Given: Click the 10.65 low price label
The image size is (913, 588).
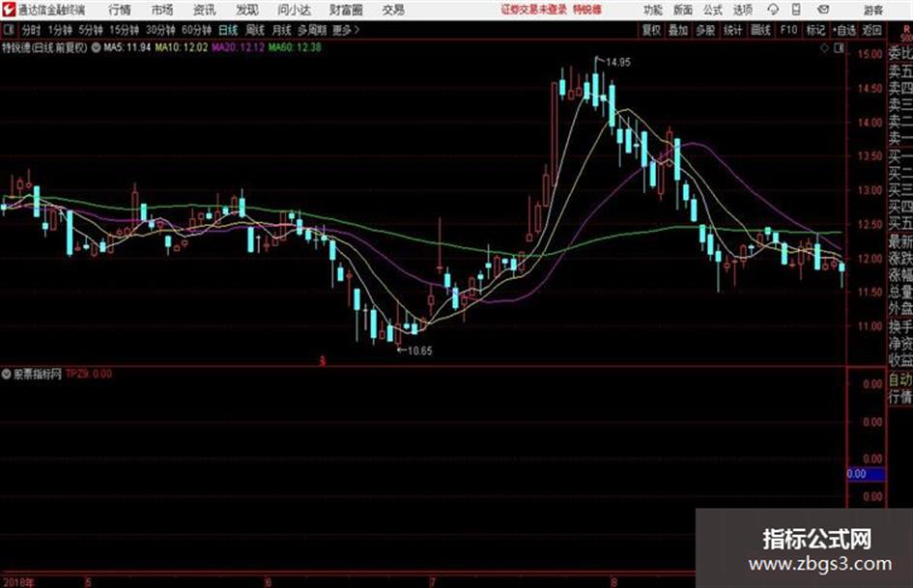Looking at the screenshot, I should coord(420,351).
